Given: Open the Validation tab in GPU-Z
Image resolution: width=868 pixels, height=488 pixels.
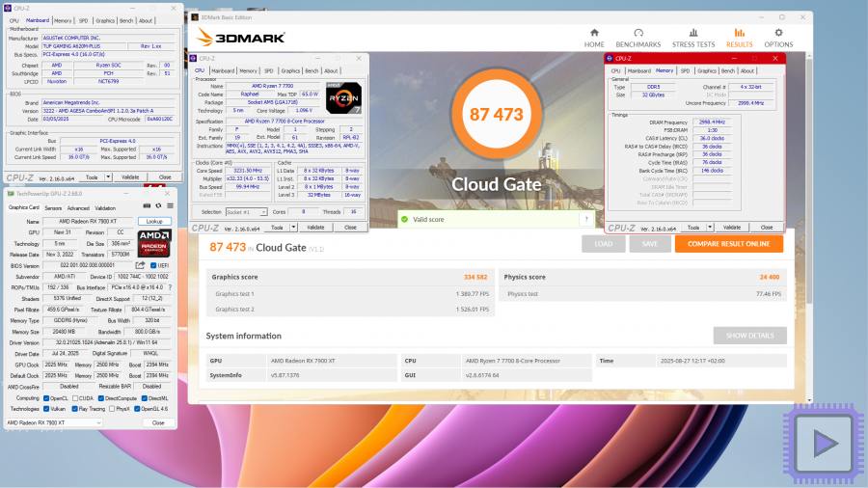Looking at the screenshot, I should (105, 208).
